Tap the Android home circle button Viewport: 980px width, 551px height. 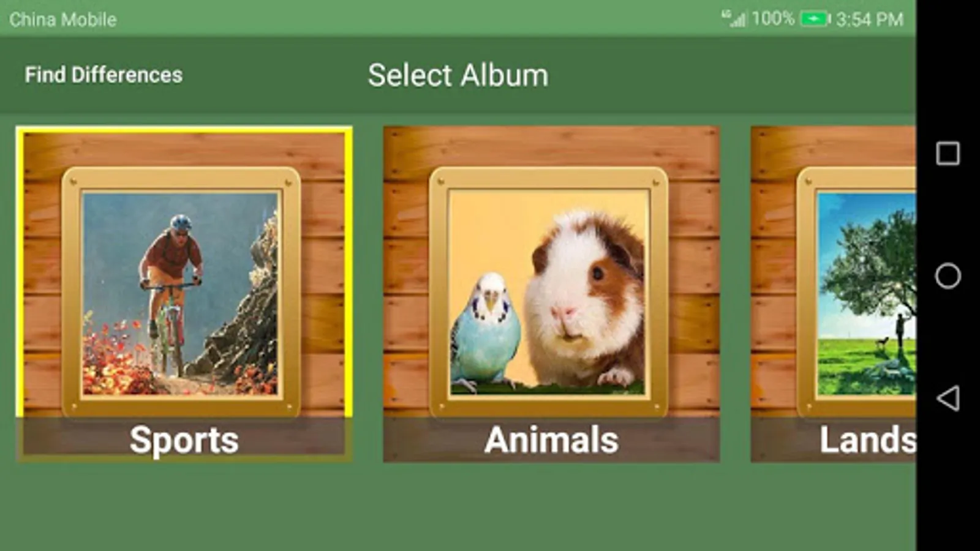pyautogui.click(x=948, y=275)
